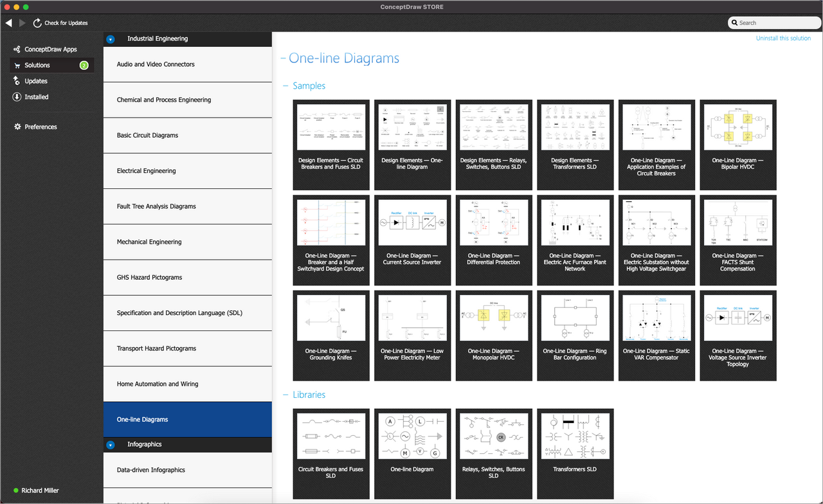
Task: Collapse the Samples section
Action: click(x=286, y=85)
